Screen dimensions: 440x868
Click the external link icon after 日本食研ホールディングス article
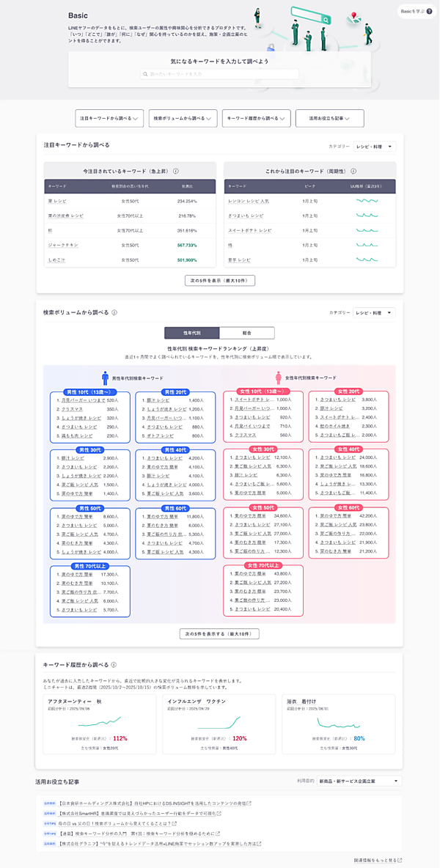[249, 803]
